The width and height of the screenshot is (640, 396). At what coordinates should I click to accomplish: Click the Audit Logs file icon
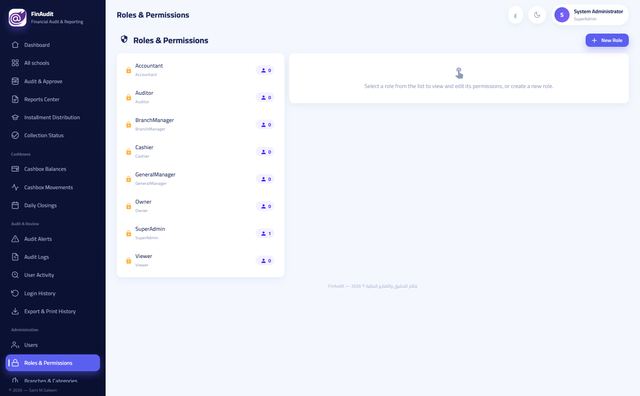coord(15,257)
